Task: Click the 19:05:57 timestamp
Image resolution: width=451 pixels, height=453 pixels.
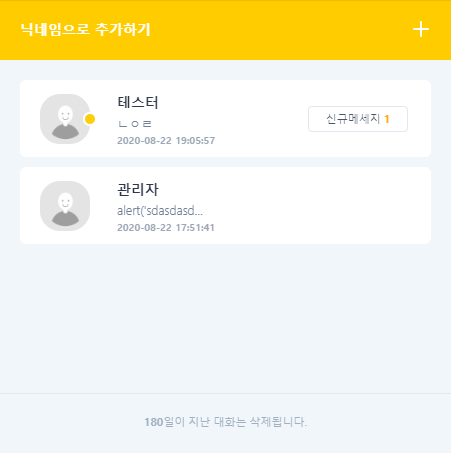Action: (195, 140)
